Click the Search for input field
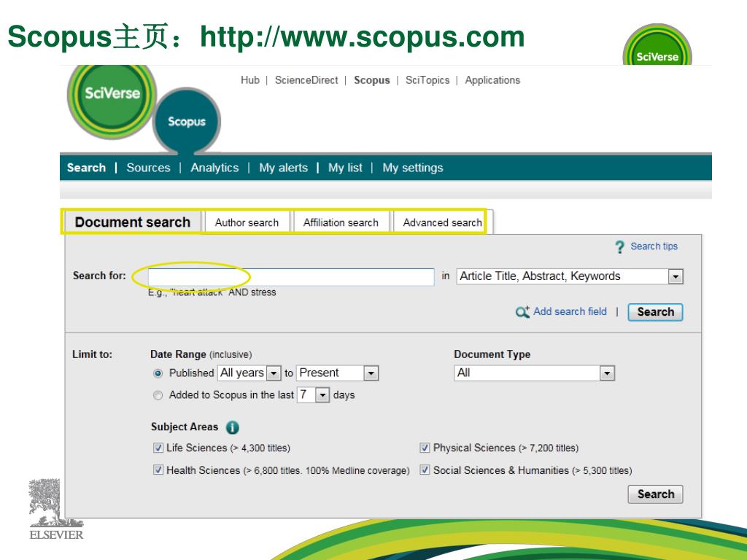The image size is (747, 560). coord(291,277)
